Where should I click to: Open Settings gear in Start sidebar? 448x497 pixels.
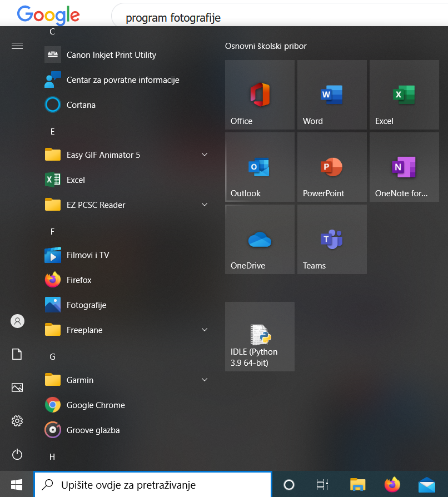pos(17,421)
